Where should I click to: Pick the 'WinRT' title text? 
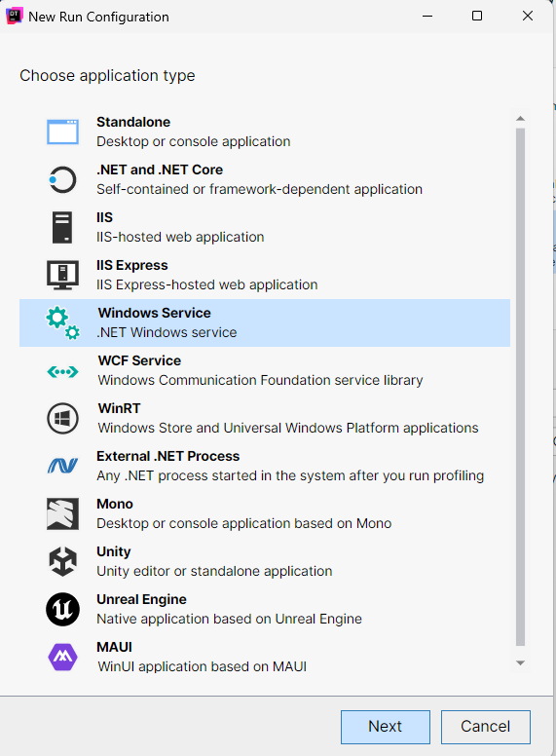tap(119, 408)
